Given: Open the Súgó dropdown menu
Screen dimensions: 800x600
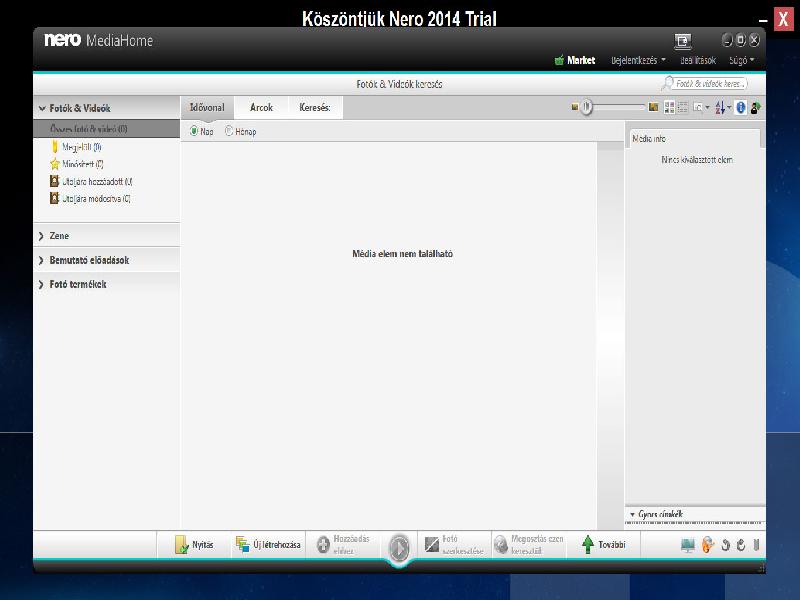Looking at the screenshot, I should pyautogui.click(x=742, y=60).
